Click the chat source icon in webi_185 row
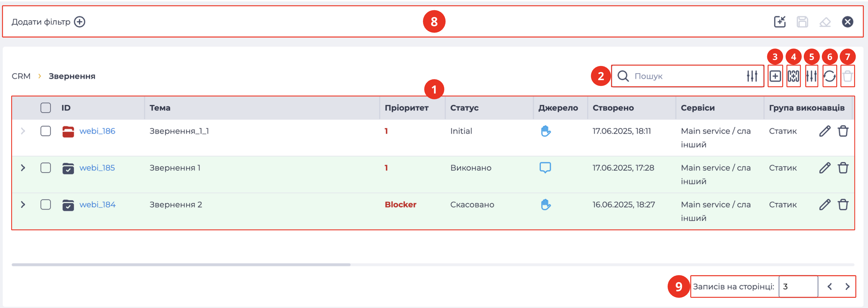Viewport: 868px width, 308px height. tap(545, 168)
